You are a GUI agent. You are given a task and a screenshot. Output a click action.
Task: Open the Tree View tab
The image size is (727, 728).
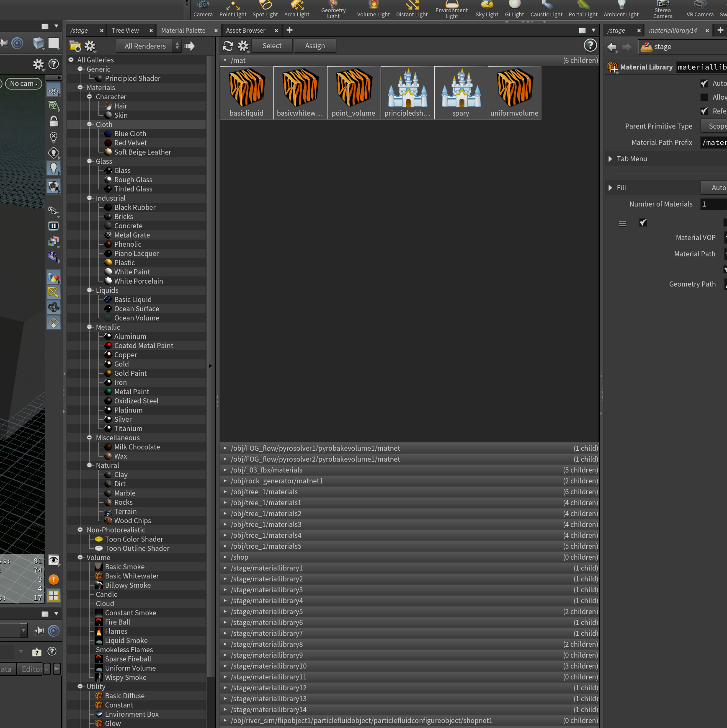125,31
